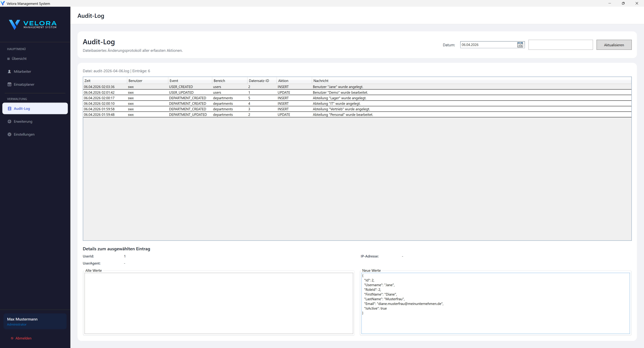Open the Einstellungen menu entry
The height and width of the screenshot is (348, 644).
pos(24,134)
